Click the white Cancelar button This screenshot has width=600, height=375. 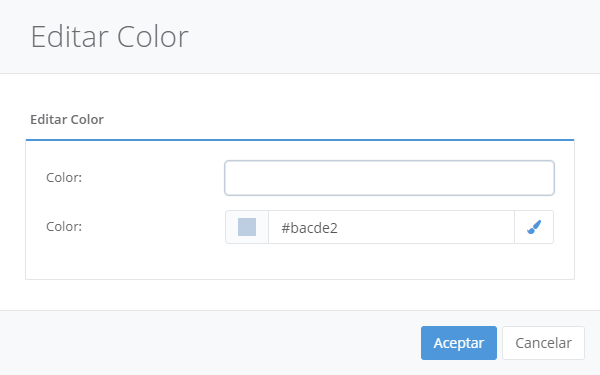click(x=543, y=343)
